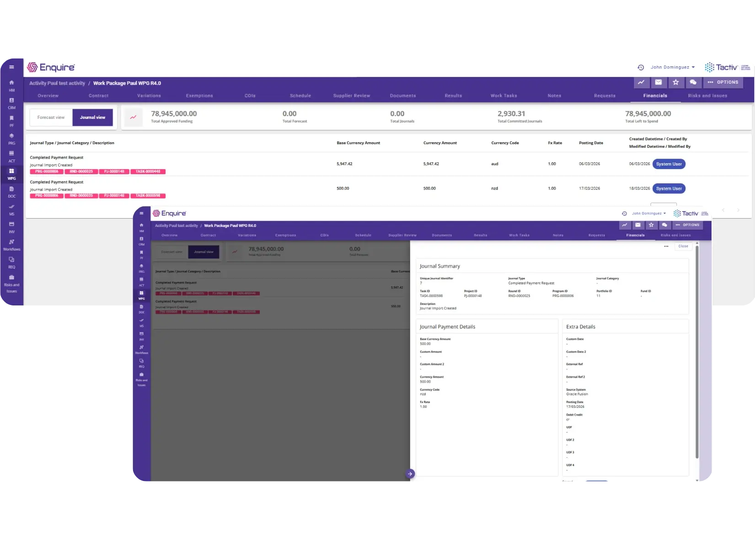Click the journal panel's vertical scrollbar
756x540 pixels.
[697, 352]
